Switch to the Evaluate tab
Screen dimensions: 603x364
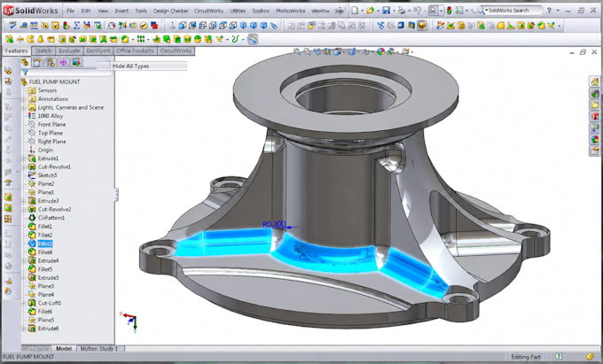click(x=69, y=50)
